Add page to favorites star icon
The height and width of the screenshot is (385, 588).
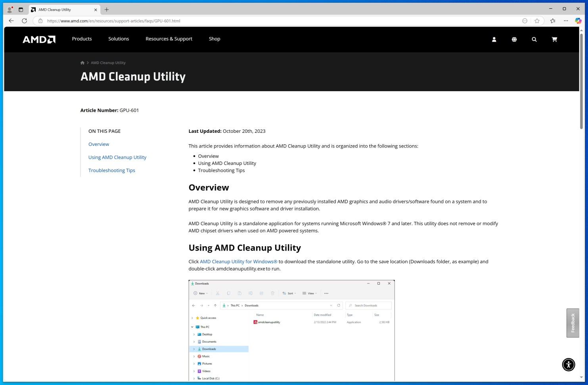click(x=537, y=21)
